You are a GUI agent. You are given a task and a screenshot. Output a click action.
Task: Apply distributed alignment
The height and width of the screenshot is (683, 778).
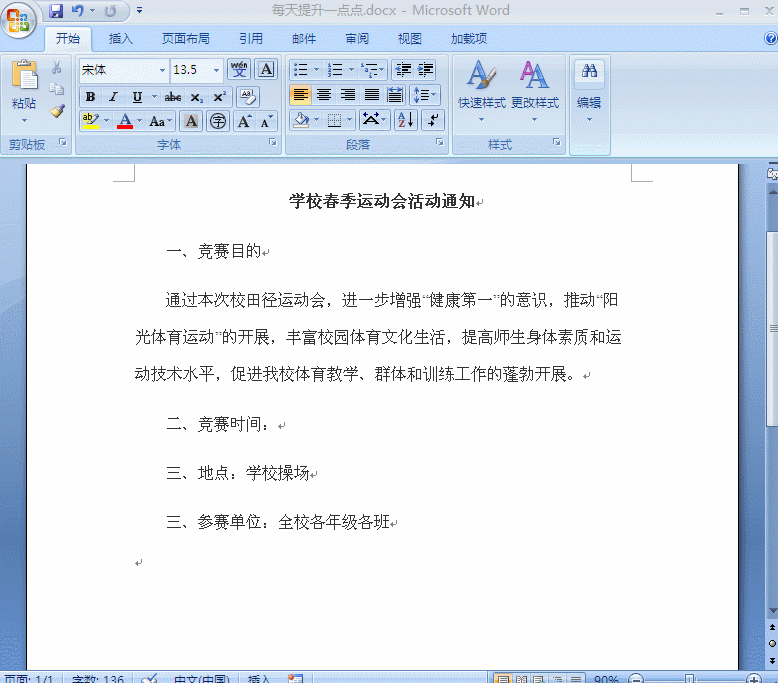point(395,95)
